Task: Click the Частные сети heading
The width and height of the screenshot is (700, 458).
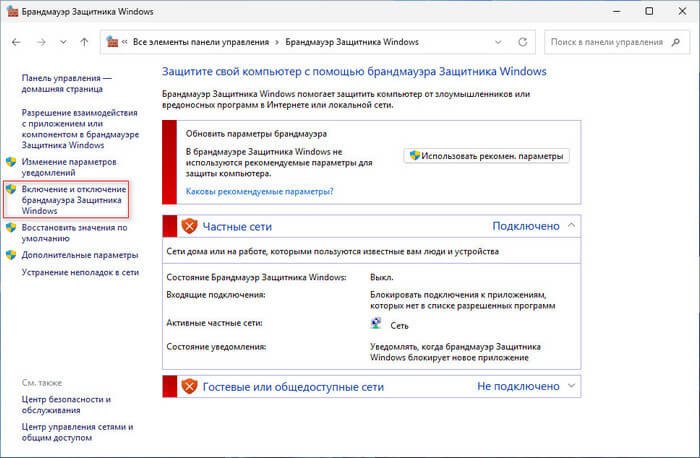Action: (237, 227)
